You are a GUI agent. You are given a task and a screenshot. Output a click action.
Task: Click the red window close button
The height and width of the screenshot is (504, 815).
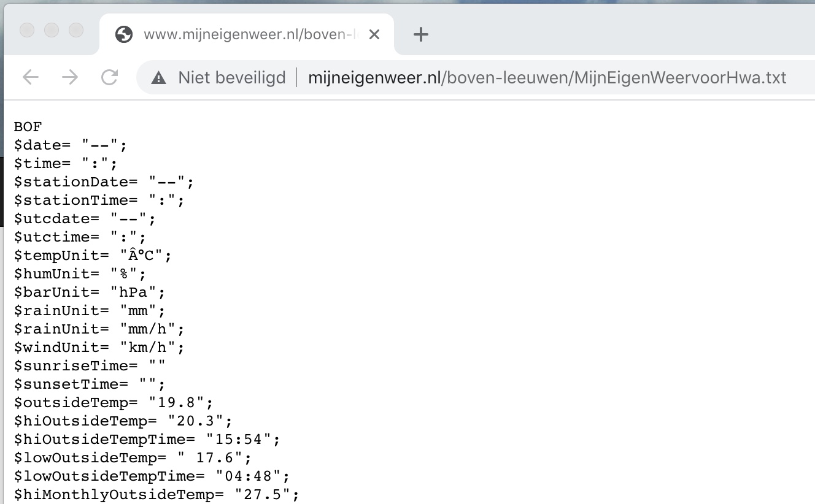(27, 30)
